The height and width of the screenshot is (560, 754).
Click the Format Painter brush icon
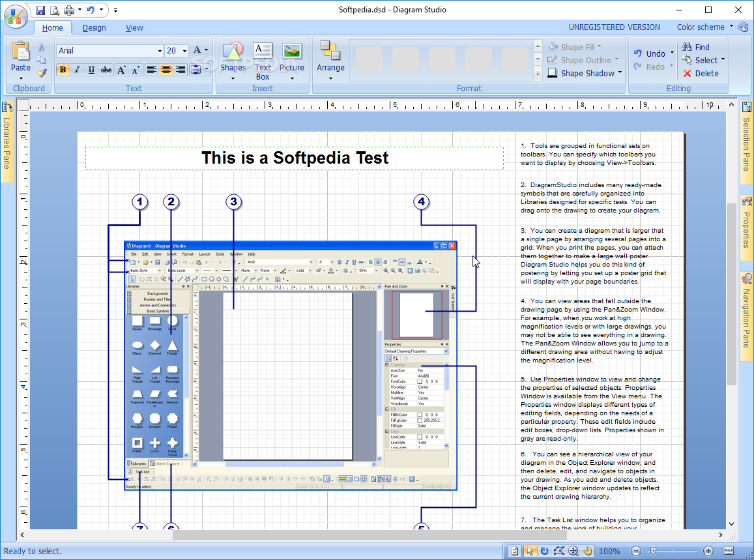[x=42, y=73]
